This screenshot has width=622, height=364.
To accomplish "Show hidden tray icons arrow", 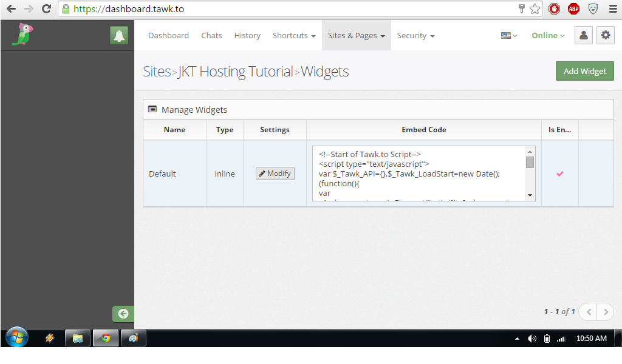I will coord(517,339).
